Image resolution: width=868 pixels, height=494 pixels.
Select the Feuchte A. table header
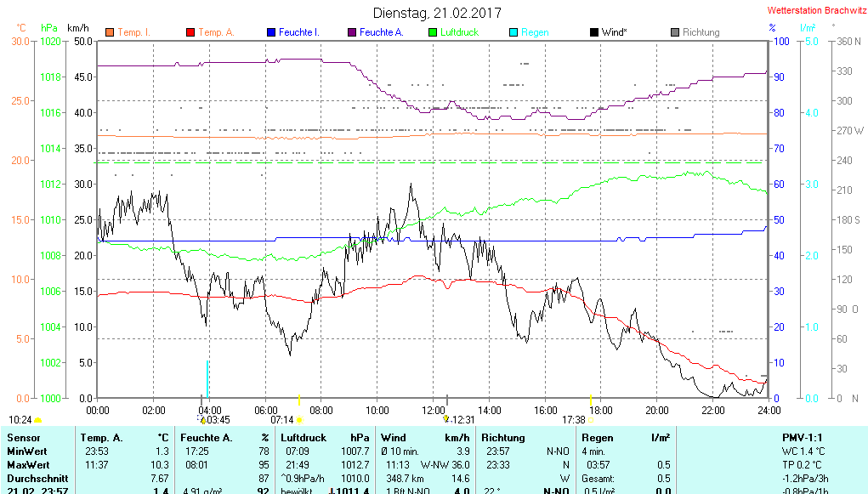click(224, 437)
